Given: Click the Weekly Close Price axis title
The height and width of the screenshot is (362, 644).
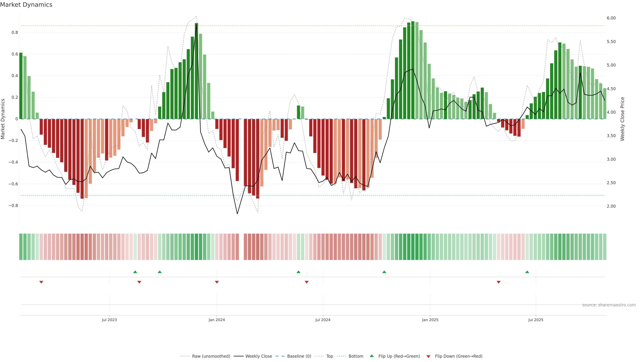Looking at the screenshot, I should pos(622,119).
